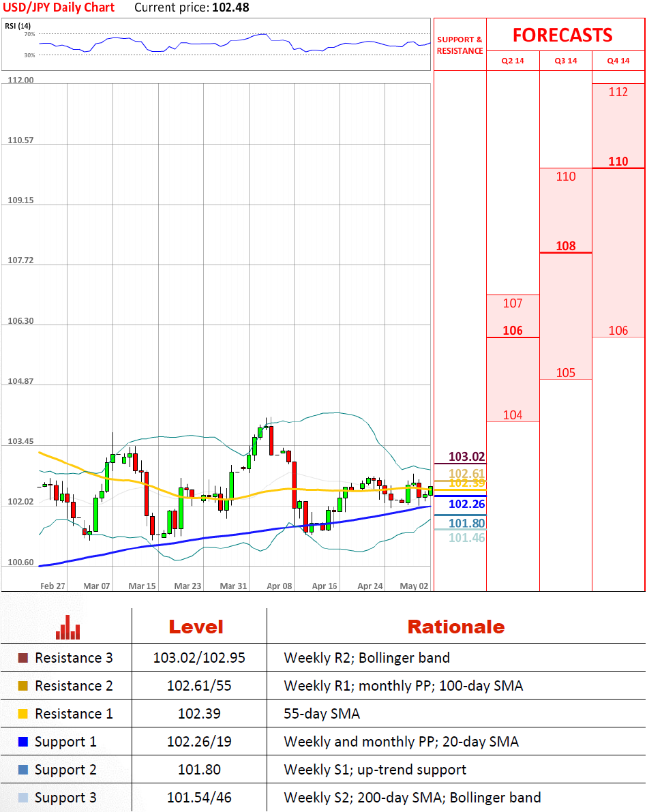
Task: Click the 103.45 price axis label
Action: [20, 441]
